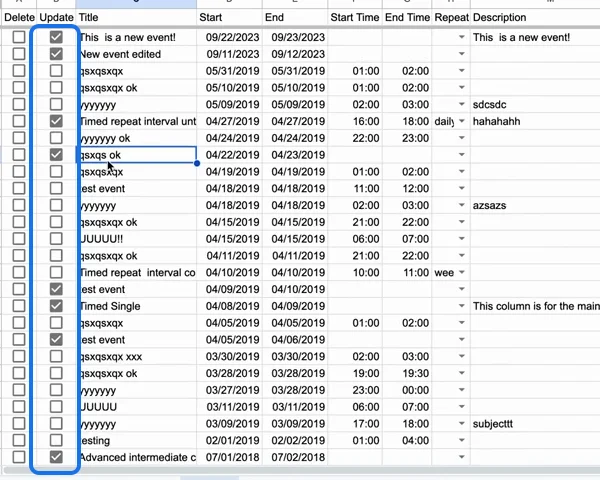Select start time cell '16:00'
Viewport: 600px width, 480px height.
point(355,121)
